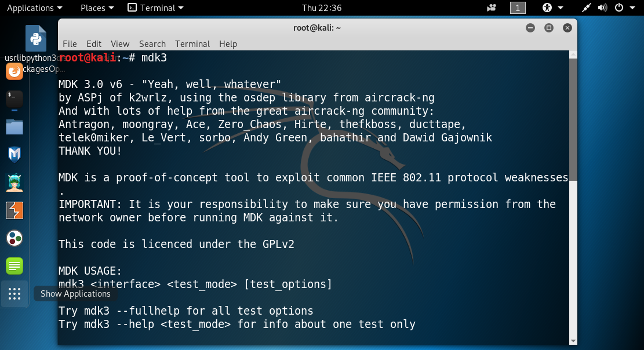Click 'root@kali: ~' window title
Image resolution: width=644 pixels, height=350 pixels.
(x=317, y=28)
